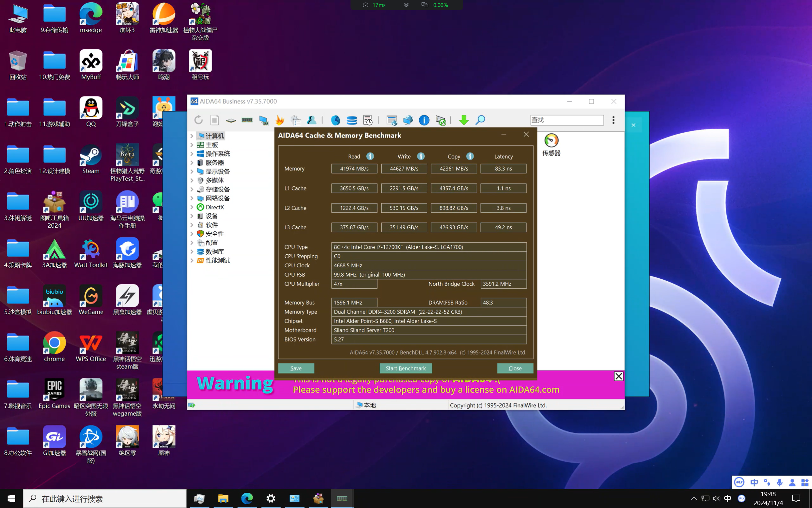Click the AIDA64 refresh toolbar icon

pos(198,120)
